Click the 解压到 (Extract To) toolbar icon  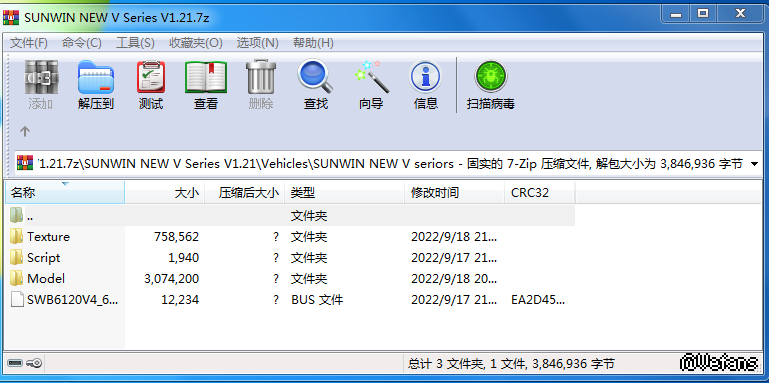click(x=96, y=85)
